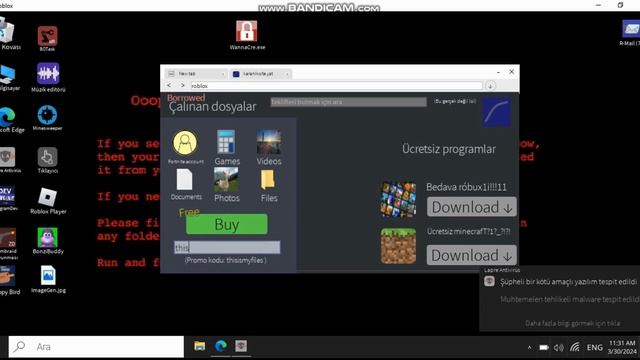640x360 pixels.
Task: Open the Recycle Bin (Kovası) icon
Action: [x=7, y=31]
